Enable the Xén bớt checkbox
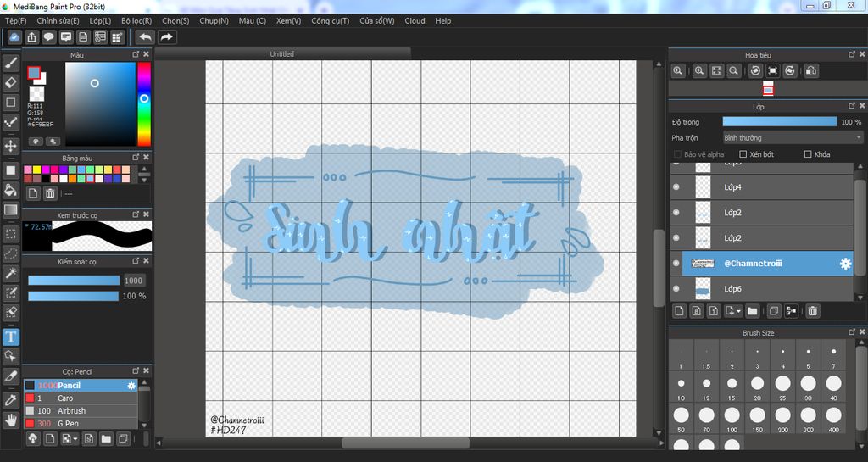 (x=743, y=154)
